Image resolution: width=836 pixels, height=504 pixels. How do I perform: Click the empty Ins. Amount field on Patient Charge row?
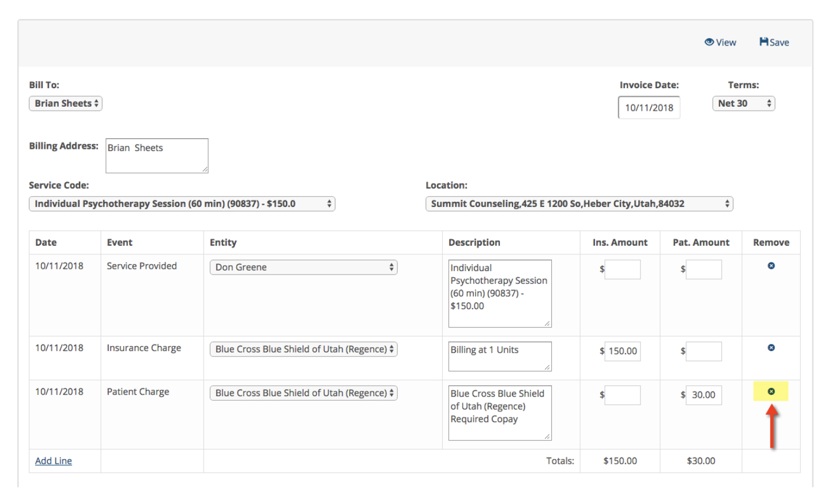pyautogui.click(x=623, y=395)
